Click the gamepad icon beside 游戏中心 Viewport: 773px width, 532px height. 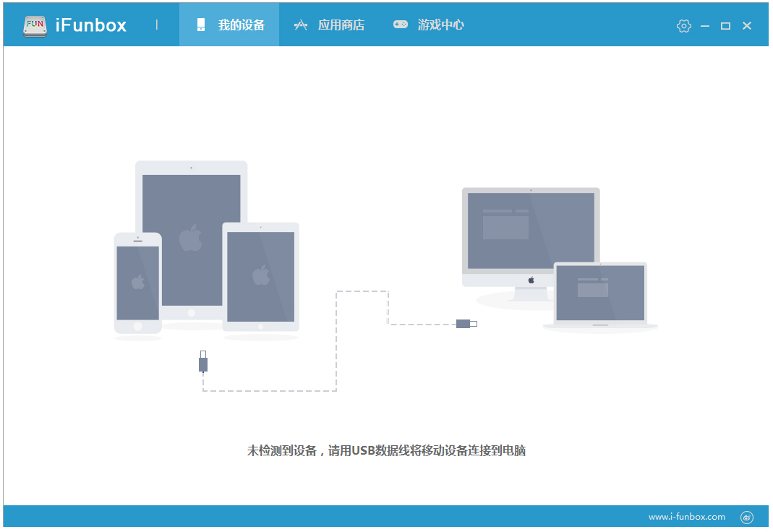(x=399, y=24)
